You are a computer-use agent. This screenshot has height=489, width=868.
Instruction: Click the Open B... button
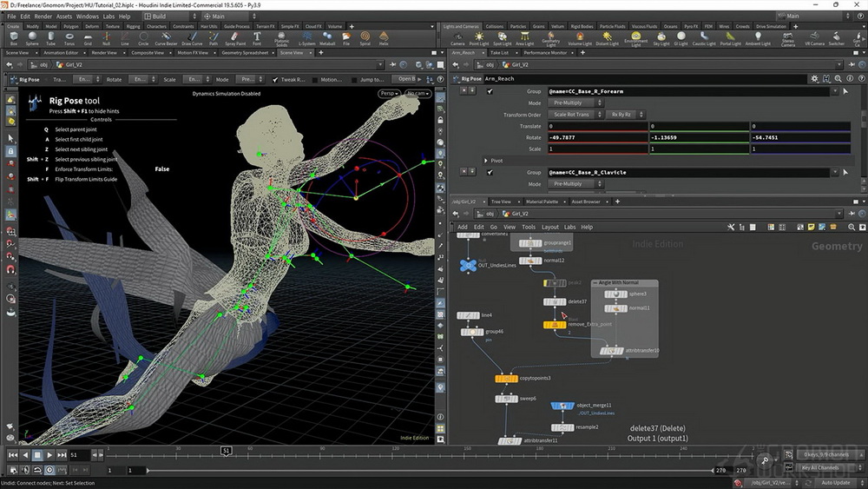tap(405, 79)
